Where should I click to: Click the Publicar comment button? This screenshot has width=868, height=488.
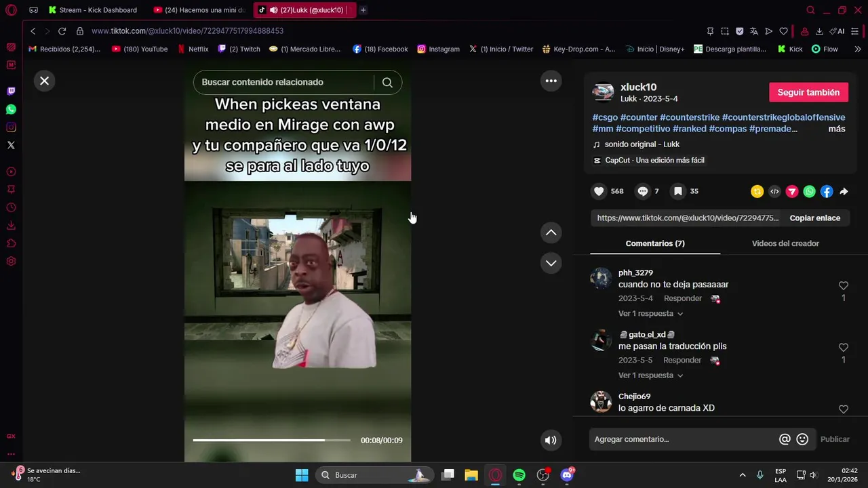(x=835, y=439)
